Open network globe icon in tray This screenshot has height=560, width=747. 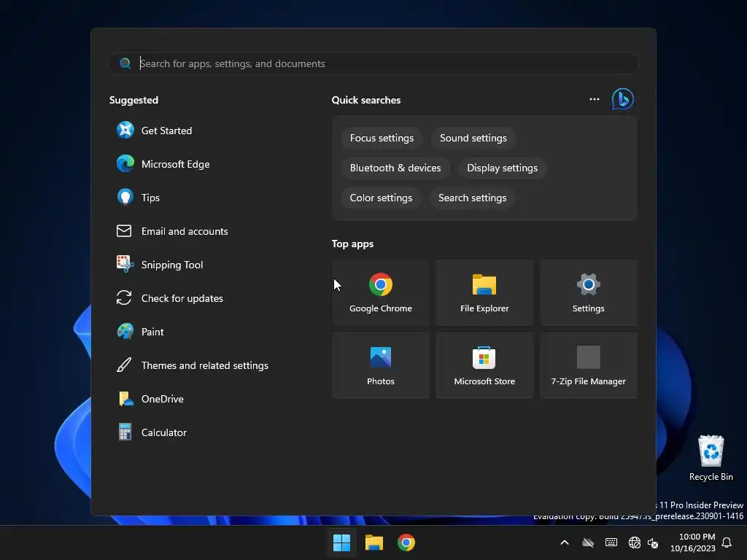(634, 542)
